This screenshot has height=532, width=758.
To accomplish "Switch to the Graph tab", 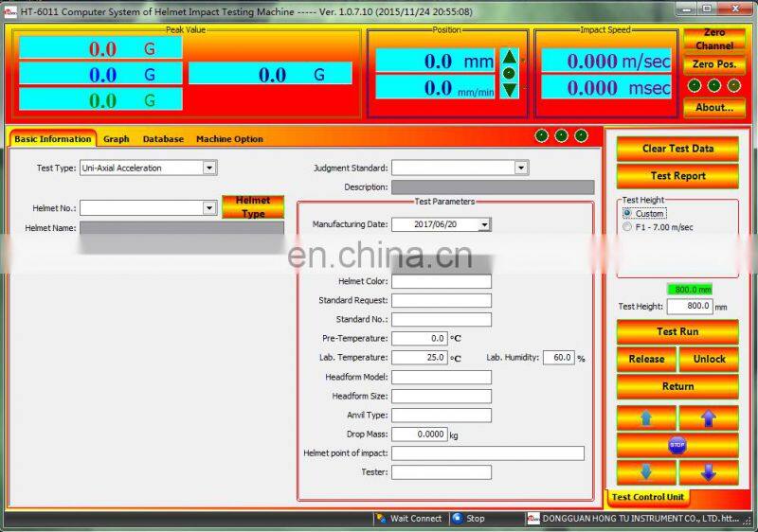I will click(x=117, y=139).
